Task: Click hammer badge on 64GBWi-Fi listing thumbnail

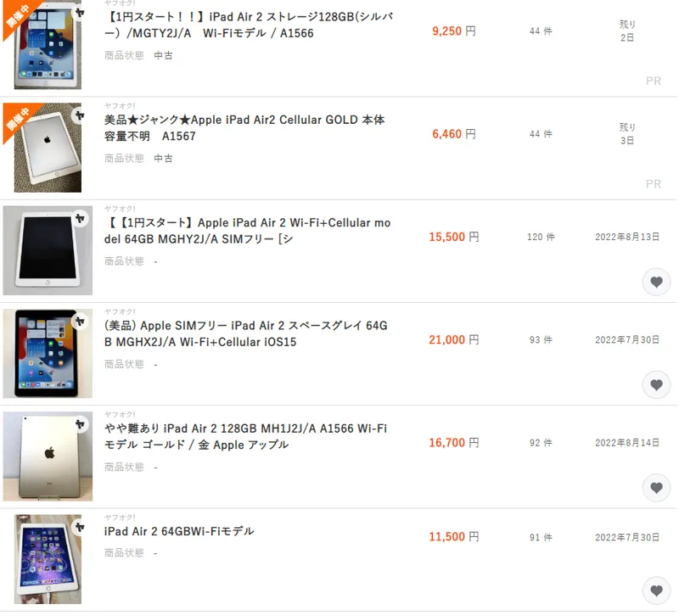Action: [79, 527]
